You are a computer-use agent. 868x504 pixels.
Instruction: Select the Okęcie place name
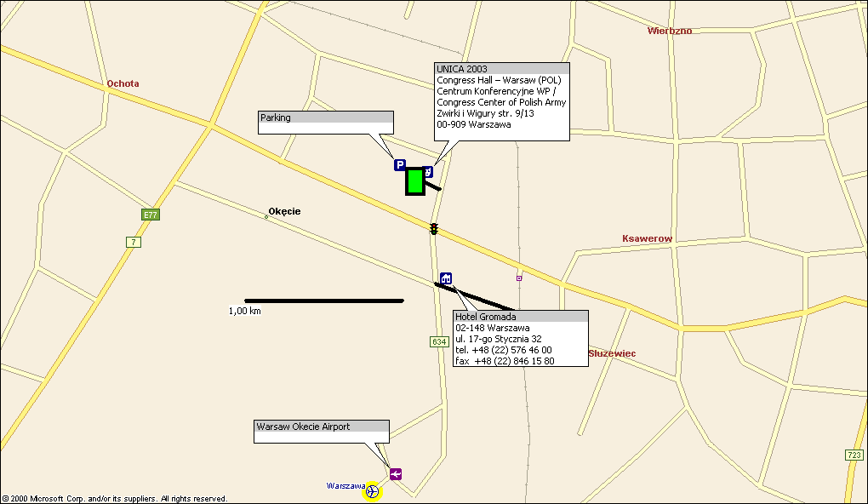pyautogui.click(x=284, y=211)
